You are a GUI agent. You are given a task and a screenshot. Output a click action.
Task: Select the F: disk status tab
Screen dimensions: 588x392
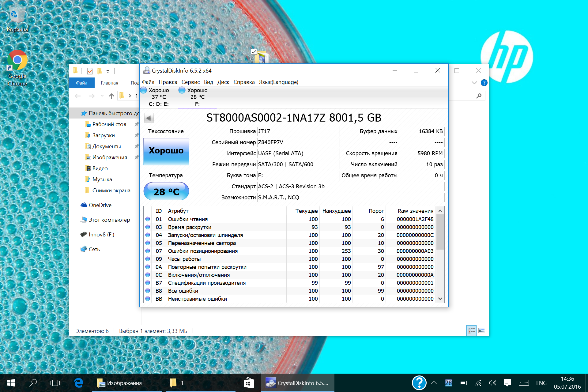[x=197, y=97]
